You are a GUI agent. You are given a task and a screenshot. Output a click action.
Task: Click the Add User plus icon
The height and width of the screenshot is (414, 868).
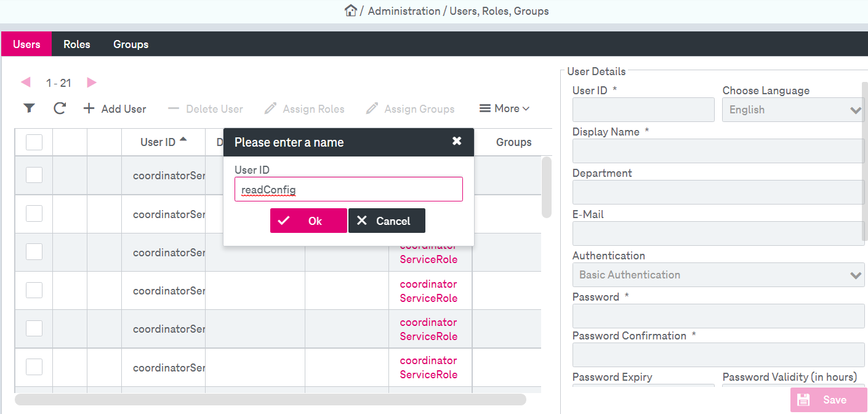[x=89, y=108]
